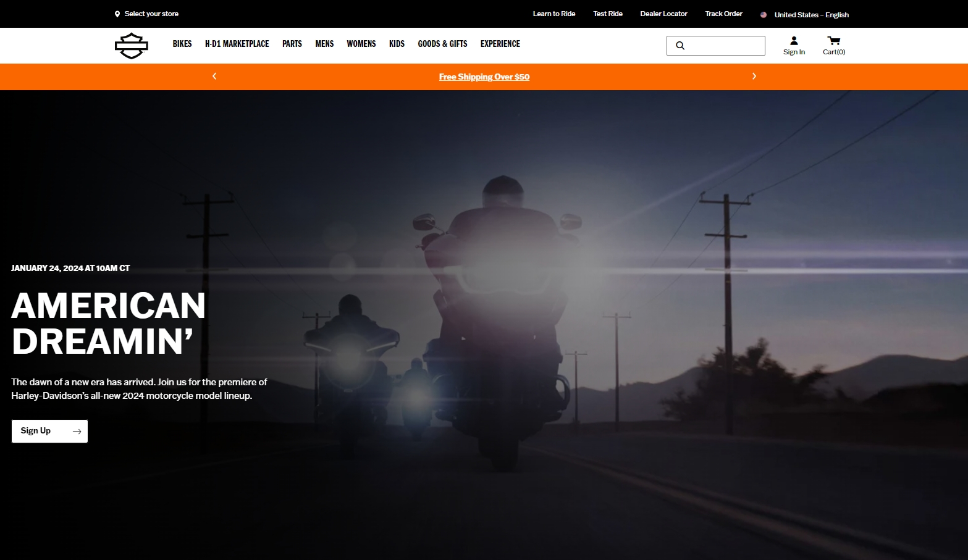Show previous promo banner with left chevron
The width and height of the screenshot is (968, 560).
[x=214, y=76]
